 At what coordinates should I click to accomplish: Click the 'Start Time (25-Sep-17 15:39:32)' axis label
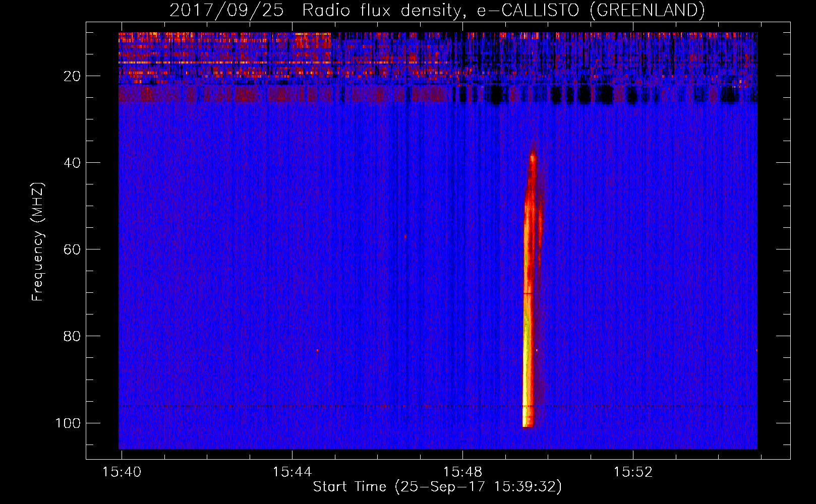pos(437,487)
